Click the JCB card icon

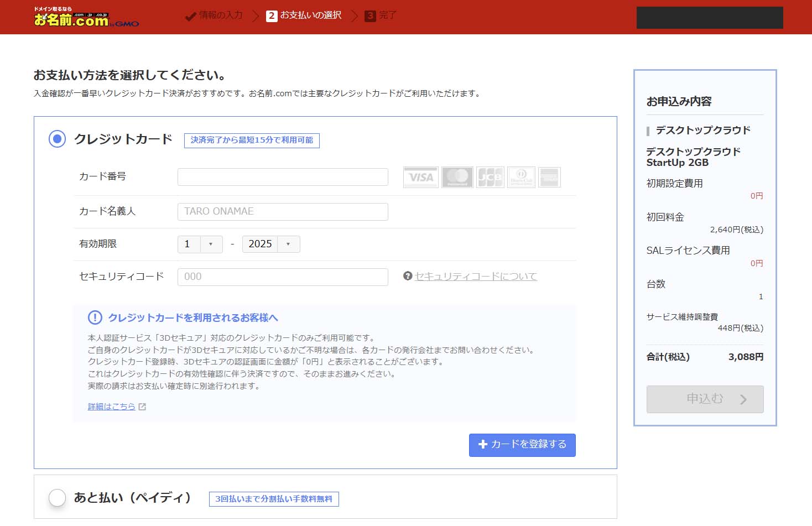pos(490,178)
